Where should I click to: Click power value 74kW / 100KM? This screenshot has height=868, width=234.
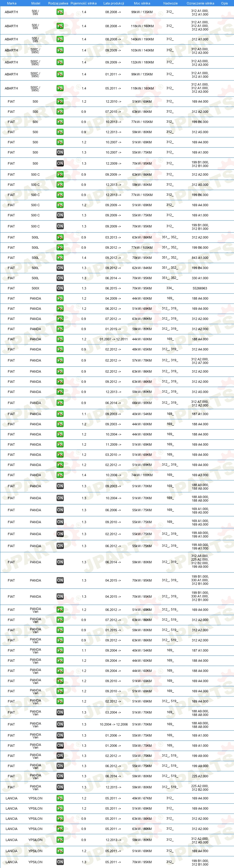click(x=142, y=475)
